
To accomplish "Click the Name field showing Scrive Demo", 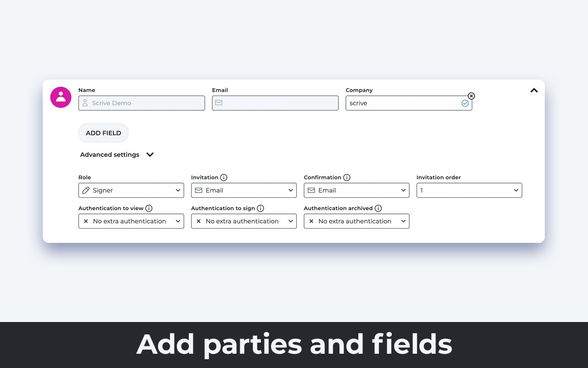I will [141, 103].
